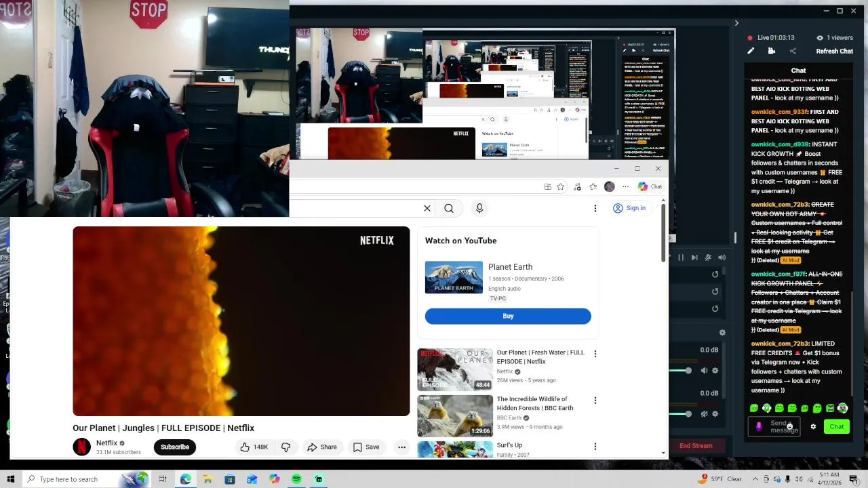The image size is (868, 488).
Task: Open Our Planet Fresh Water video thumbnail
Action: [x=455, y=369]
